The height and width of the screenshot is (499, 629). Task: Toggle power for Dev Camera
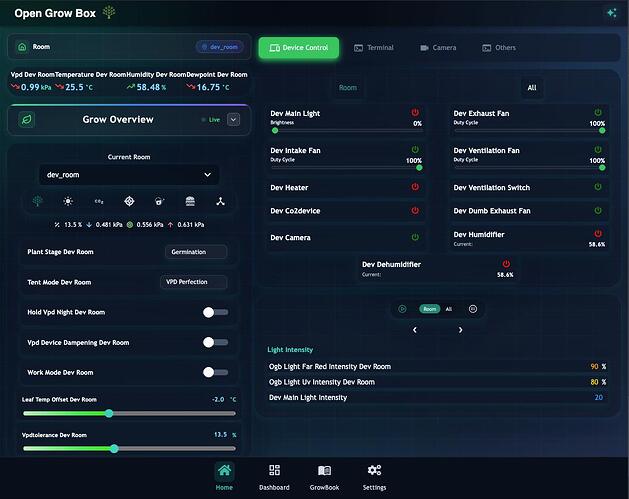415,237
